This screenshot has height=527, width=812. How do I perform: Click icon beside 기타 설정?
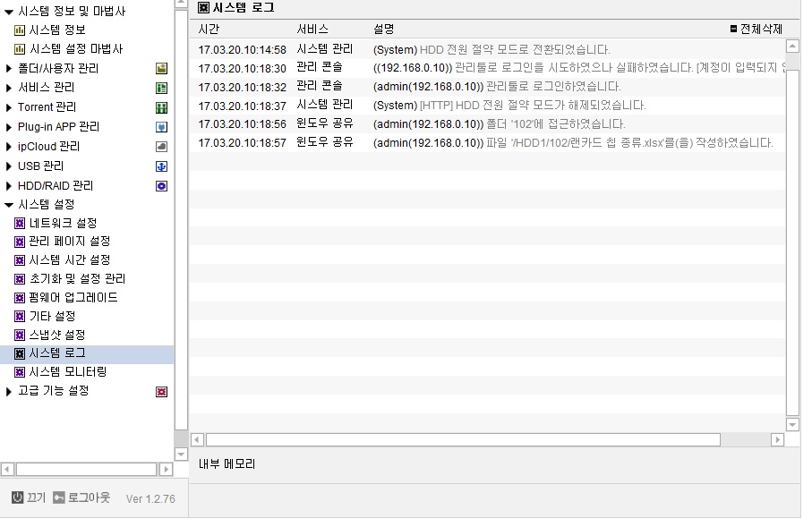[x=20, y=317]
